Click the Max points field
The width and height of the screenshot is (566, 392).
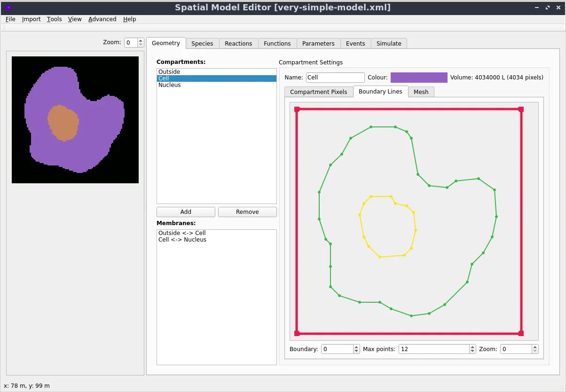pyautogui.click(x=434, y=349)
